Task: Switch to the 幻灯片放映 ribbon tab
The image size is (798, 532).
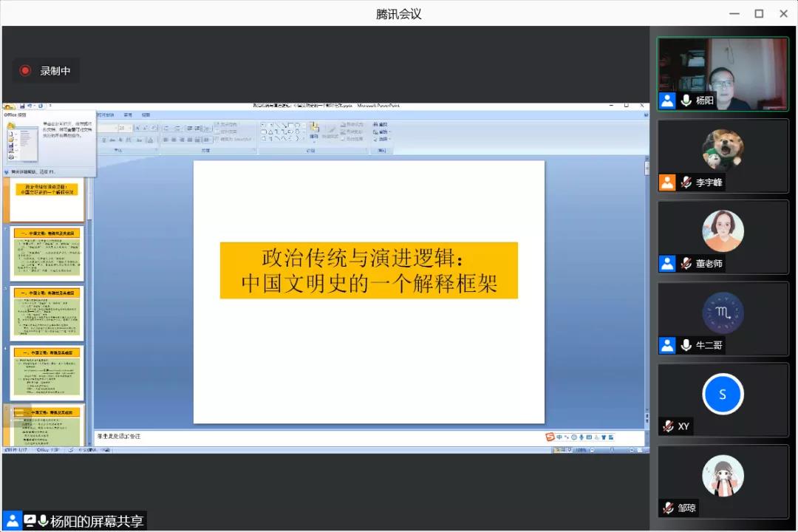Action: 106,115
